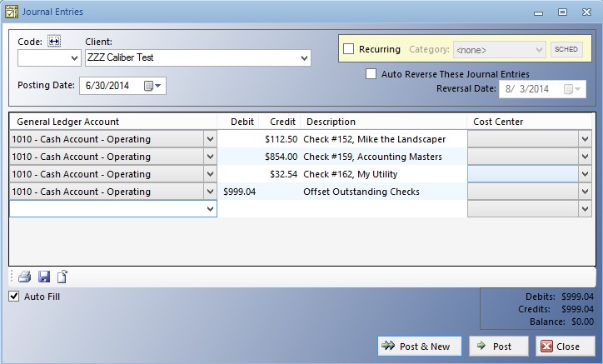Viewport: 603px width, 364px height.
Task: Expand the Client dropdown list
Action: 303,58
